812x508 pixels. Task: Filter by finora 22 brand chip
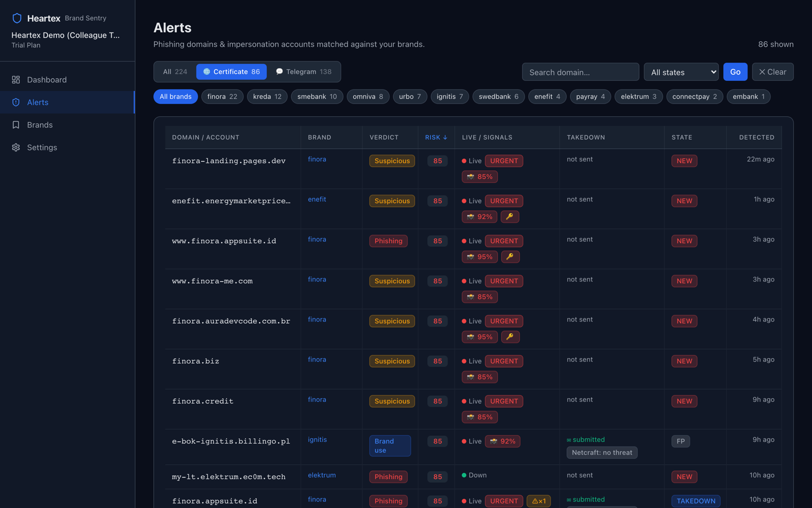pos(222,97)
